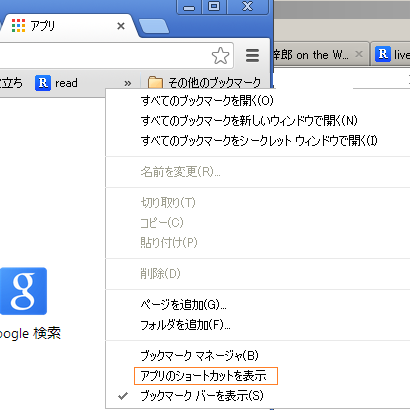
Task: Close the 'on the W...' tab in background window
Action: click(x=359, y=54)
